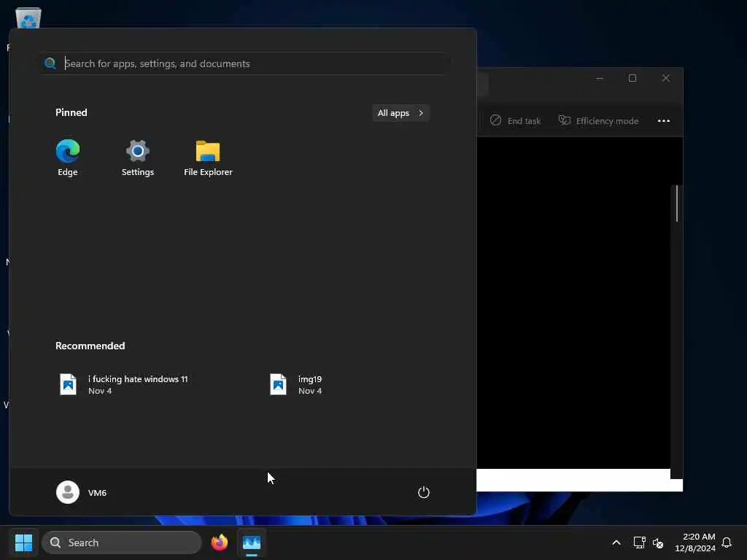Focus the Start menu search field
The height and width of the screenshot is (560, 747).
point(245,63)
